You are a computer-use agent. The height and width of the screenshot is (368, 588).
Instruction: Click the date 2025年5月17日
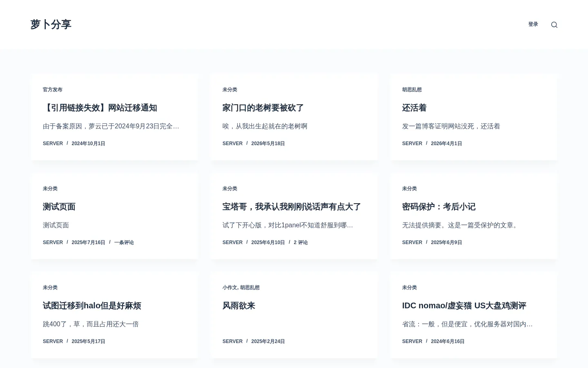(x=89, y=341)
